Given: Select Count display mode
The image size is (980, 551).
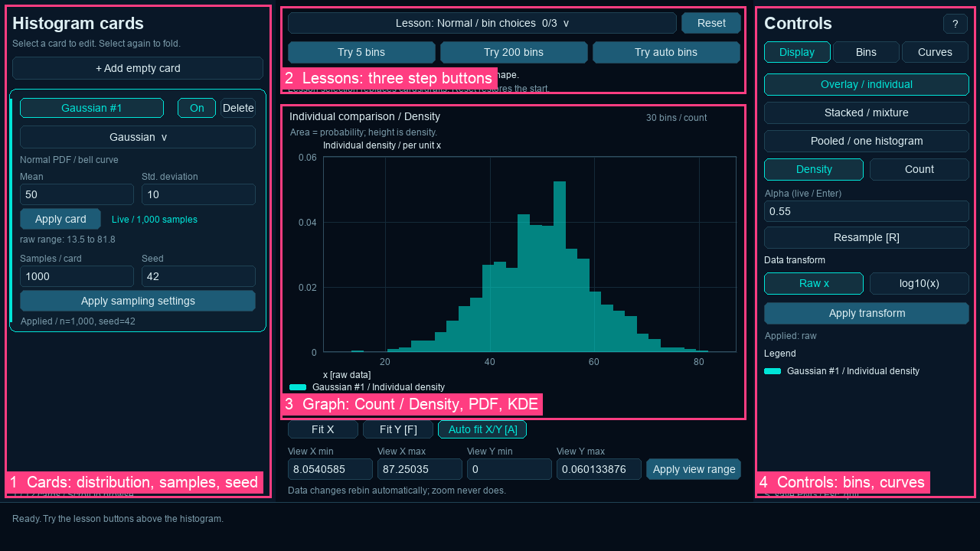Looking at the screenshot, I should (x=920, y=169).
